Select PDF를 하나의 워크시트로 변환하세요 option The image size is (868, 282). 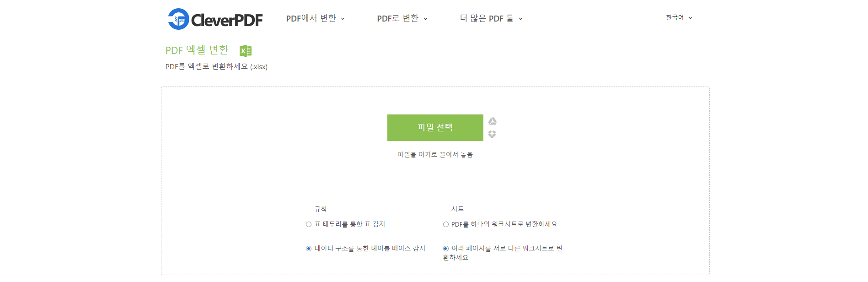pos(445,224)
